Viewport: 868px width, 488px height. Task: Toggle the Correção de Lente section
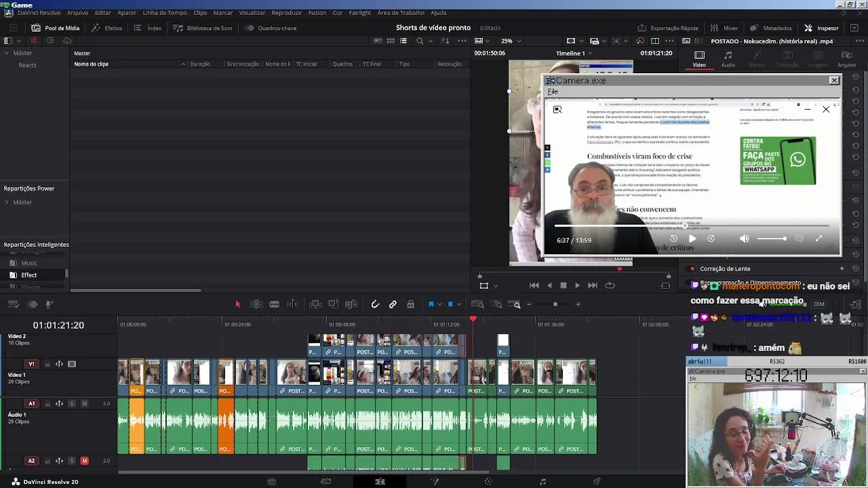click(x=692, y=268)
